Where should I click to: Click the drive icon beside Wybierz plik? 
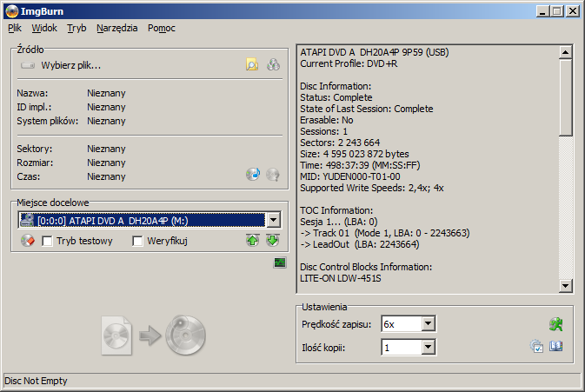pos(28,65)
